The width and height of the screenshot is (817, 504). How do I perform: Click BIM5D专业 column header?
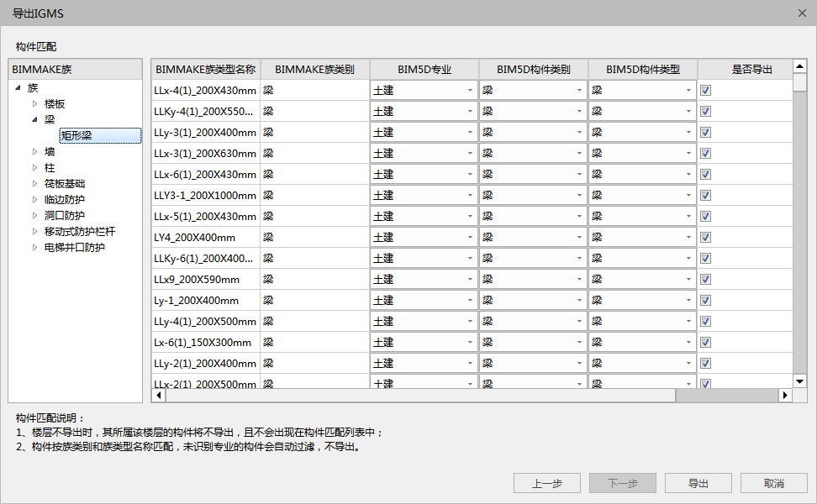point(424,69)
